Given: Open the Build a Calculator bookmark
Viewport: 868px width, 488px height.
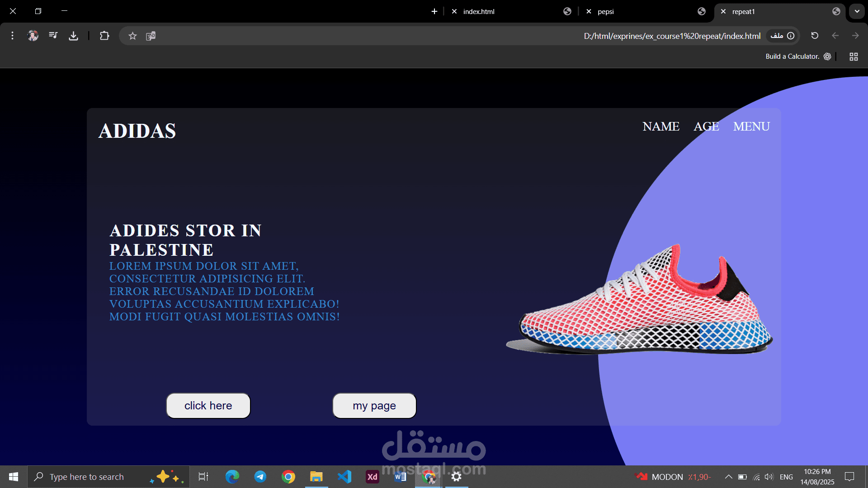Looking at the screenshot, I should coord(793,56).
